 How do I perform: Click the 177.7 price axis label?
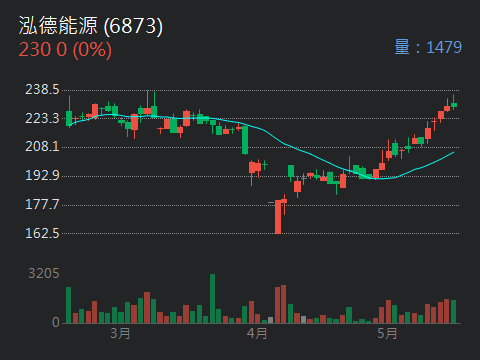[x=42, y=204]
